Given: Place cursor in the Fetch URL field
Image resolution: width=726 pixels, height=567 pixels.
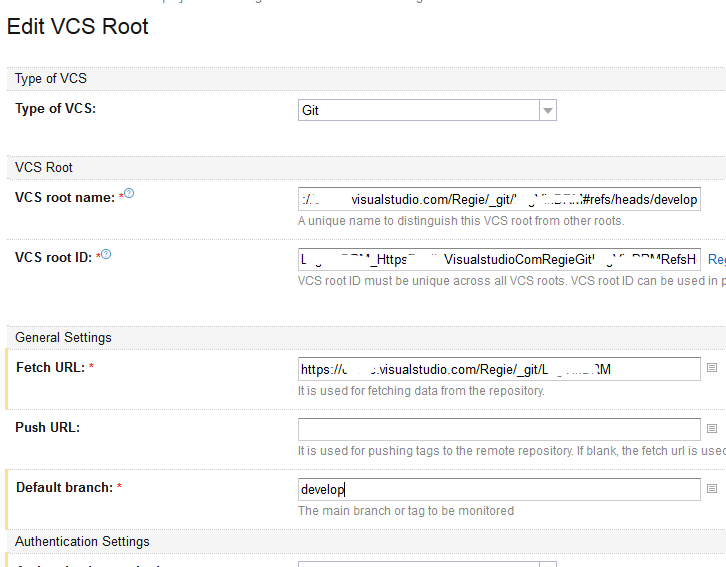Looking at the screenshot, I should tap(499, 369).
